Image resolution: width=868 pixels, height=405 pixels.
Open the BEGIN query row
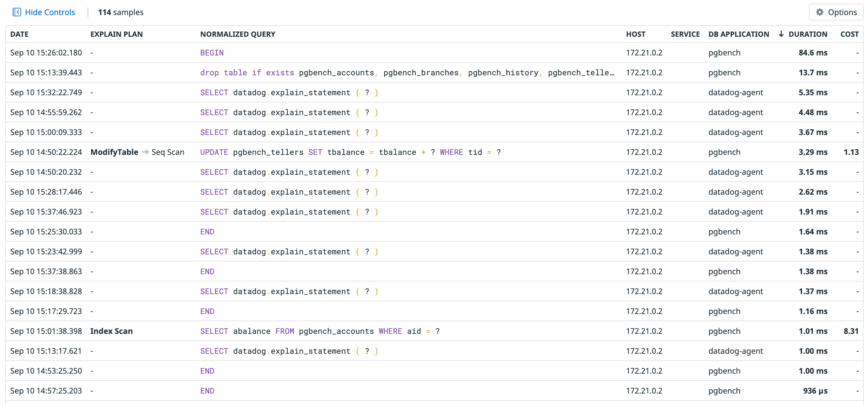[212, 53]
